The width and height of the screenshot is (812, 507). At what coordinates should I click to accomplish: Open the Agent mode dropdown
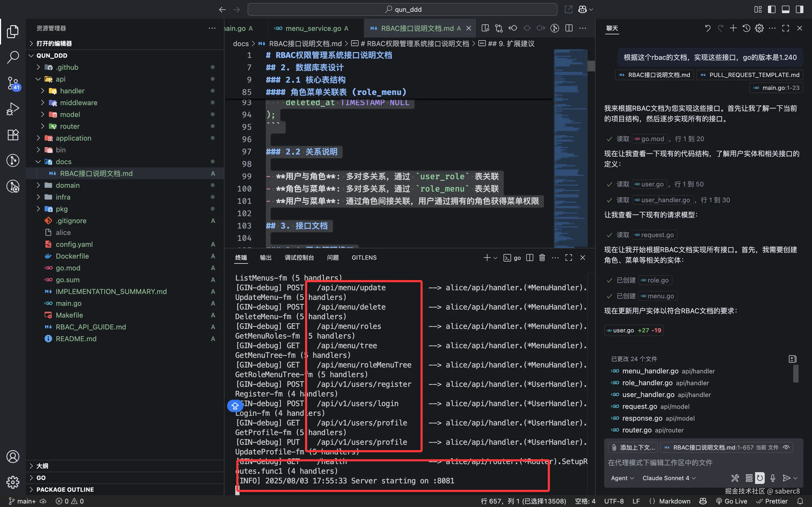coord(622,478)
